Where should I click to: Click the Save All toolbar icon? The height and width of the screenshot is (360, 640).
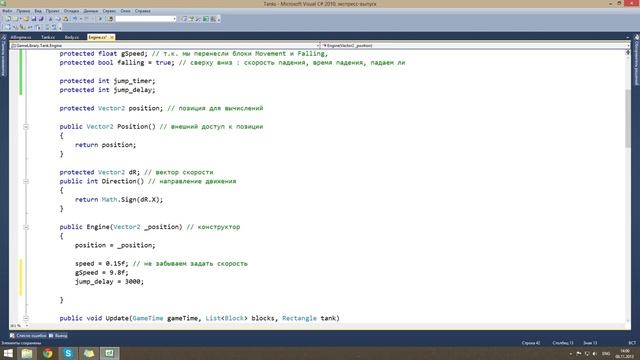[41, 19]
